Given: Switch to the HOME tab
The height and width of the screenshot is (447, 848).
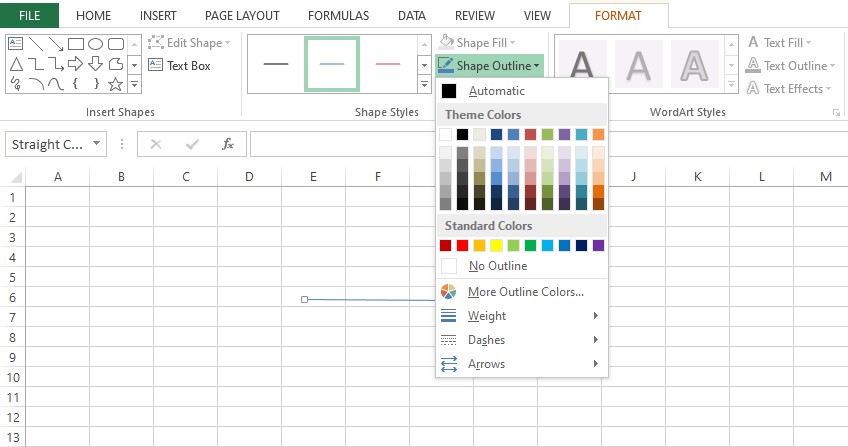Looking at the screenshot, I should point(94,16).
